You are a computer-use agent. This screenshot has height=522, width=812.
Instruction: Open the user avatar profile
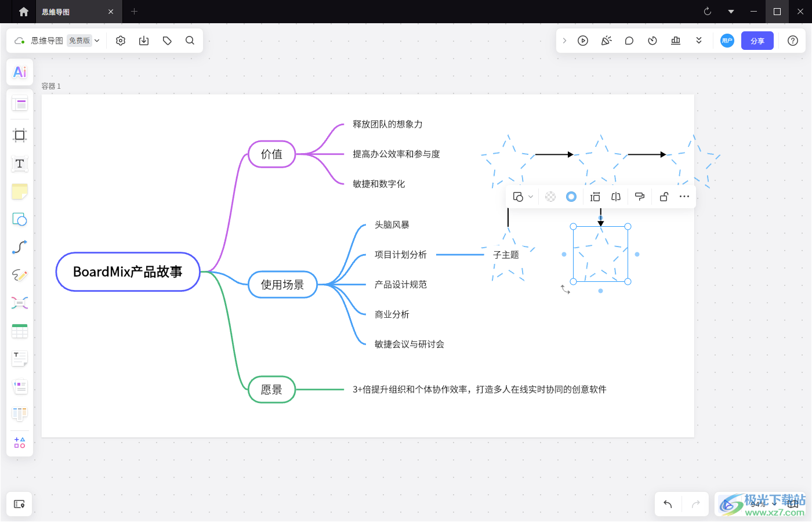(x=727, y=41)
